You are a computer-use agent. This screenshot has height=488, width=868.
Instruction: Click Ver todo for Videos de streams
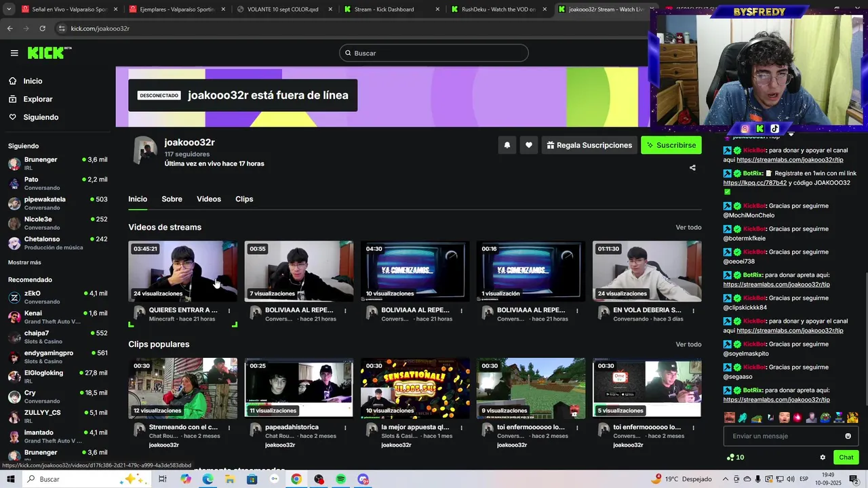[x=688, y=227]
